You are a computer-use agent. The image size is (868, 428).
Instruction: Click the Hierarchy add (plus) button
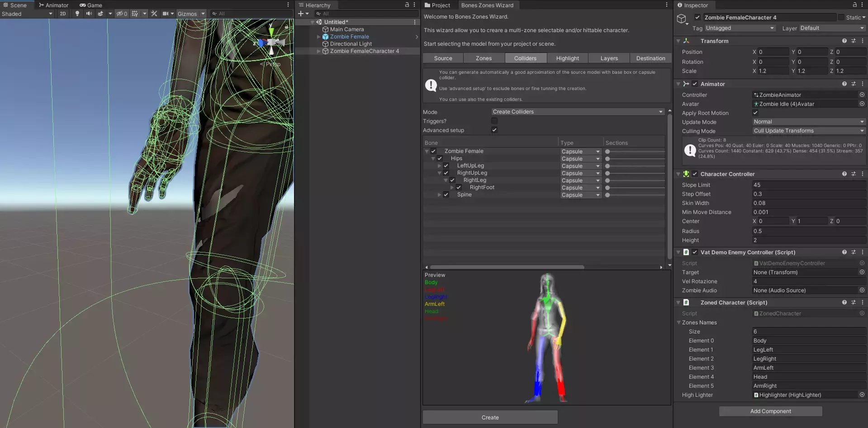coord(301,14)
